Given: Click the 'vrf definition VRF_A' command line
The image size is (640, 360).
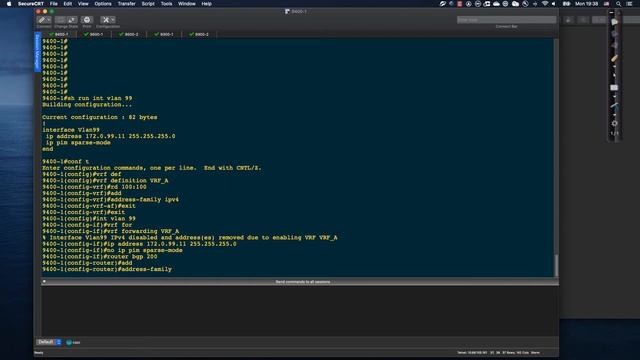Looking at the screenshot, I should [x=105, y=180].
